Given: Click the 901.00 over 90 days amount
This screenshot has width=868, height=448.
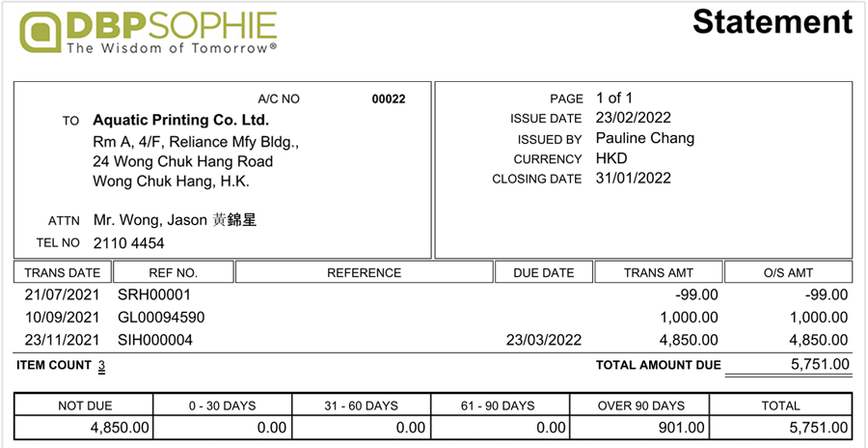Looking at the screenshot, I should (689, 427).
